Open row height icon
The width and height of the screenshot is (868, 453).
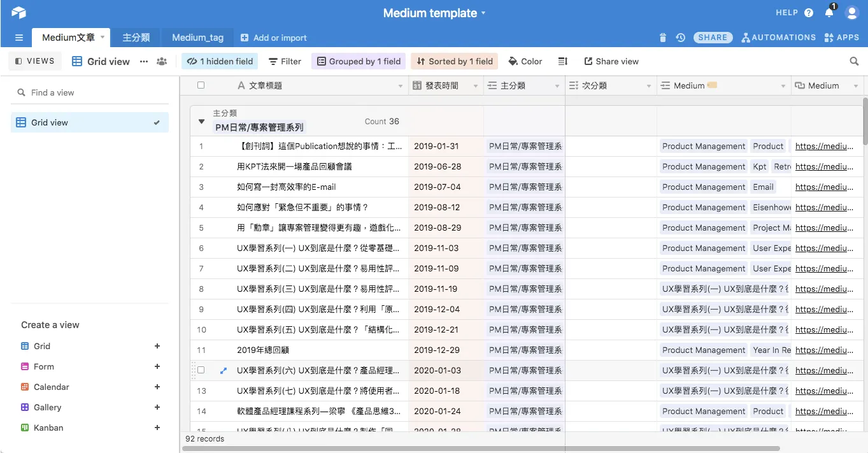tap(563, 61)
